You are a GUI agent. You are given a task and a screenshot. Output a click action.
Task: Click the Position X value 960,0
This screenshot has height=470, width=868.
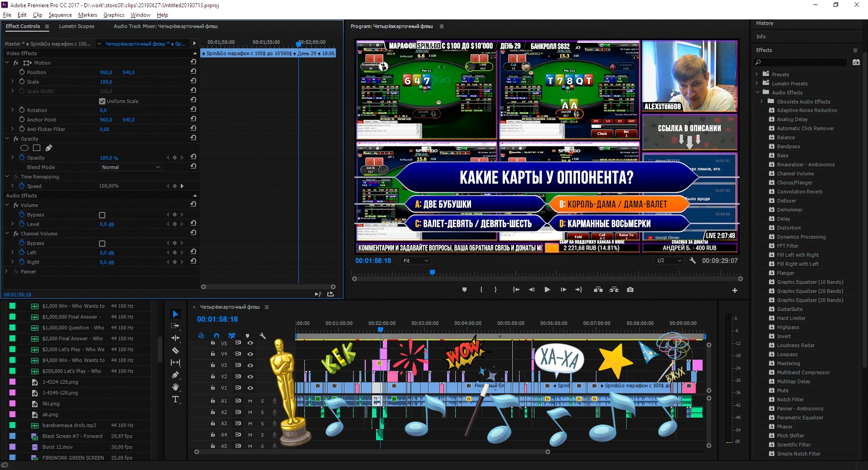tap(106, 72)
